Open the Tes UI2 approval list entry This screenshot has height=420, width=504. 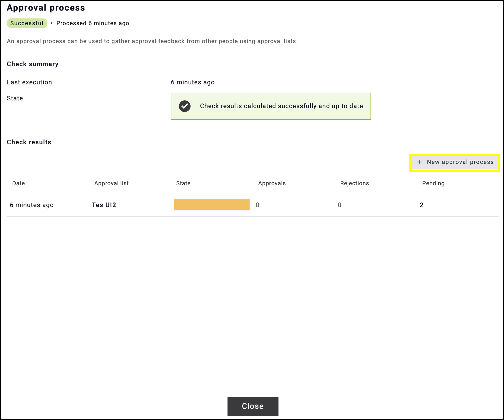click(x=104, y=205)
